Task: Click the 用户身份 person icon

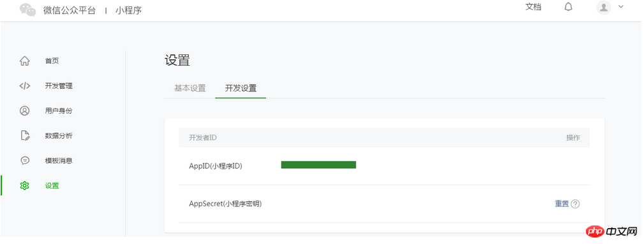Action: (x=25, y=111)
